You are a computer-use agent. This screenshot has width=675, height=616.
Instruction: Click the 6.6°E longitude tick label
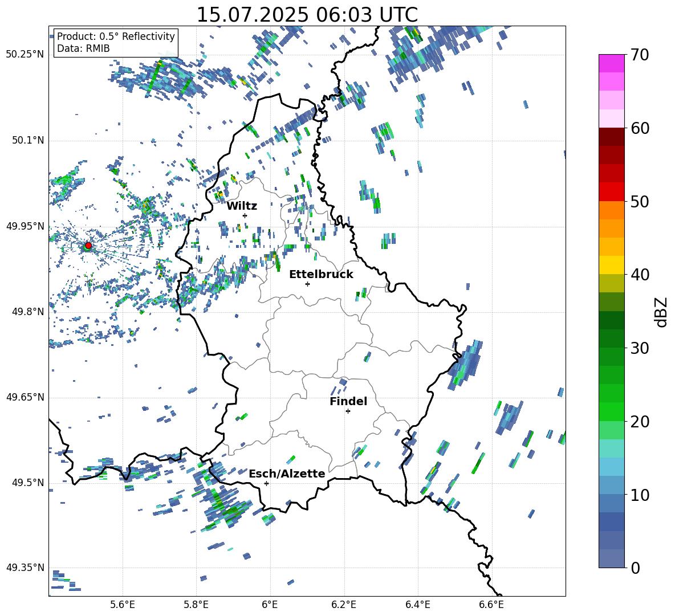point(491,605)
